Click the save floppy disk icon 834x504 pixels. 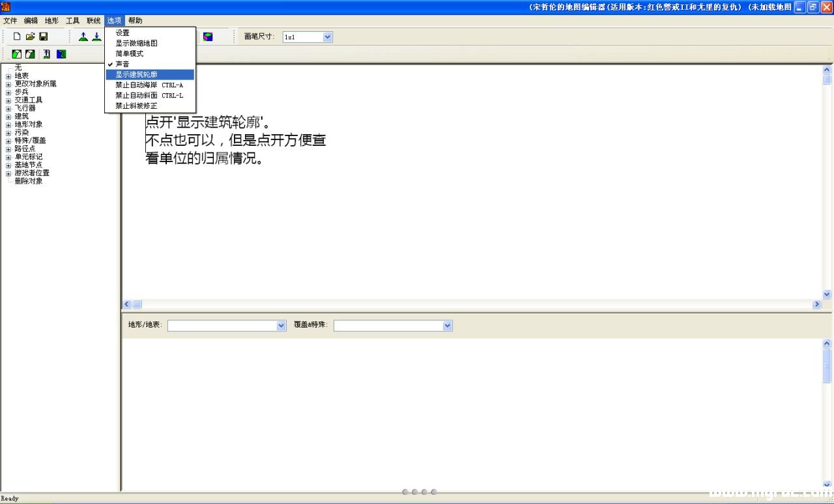point(43,37)
